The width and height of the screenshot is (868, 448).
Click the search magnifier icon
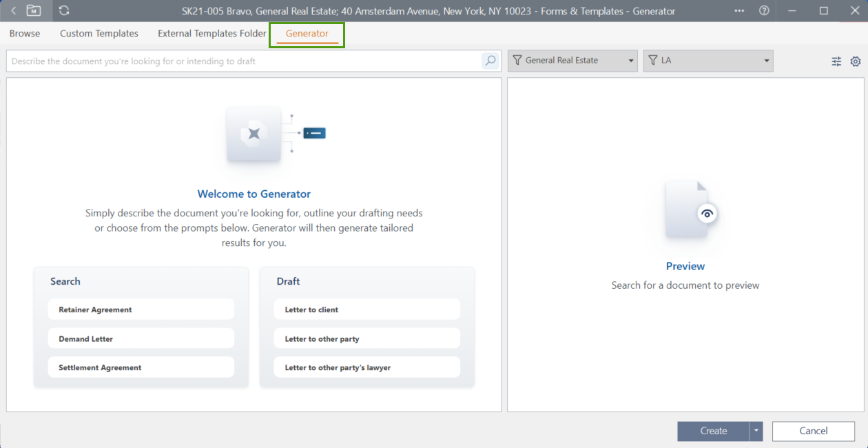click(490, 61)
